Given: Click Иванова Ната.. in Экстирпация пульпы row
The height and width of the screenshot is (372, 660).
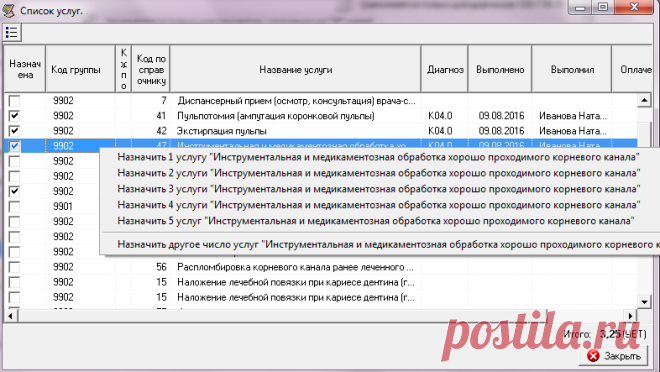Looking at the screenshot, I should pyautogui.click(x=573, y=131).
